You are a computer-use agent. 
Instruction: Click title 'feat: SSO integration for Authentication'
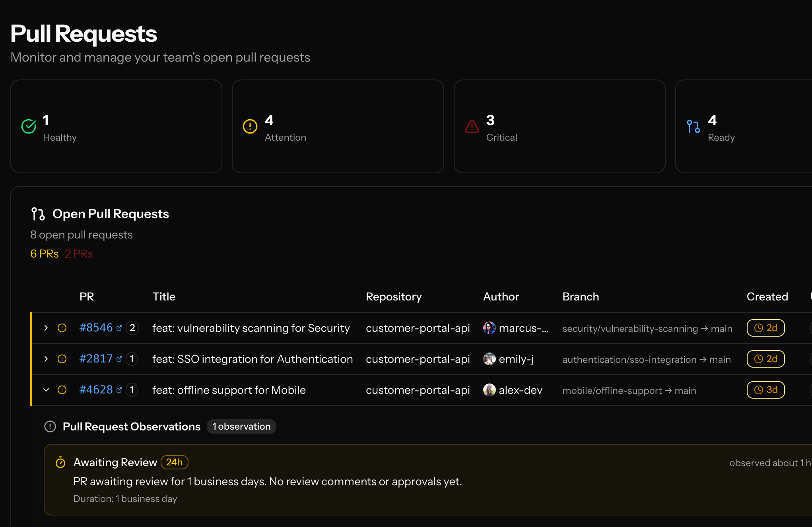coord(253,359)
